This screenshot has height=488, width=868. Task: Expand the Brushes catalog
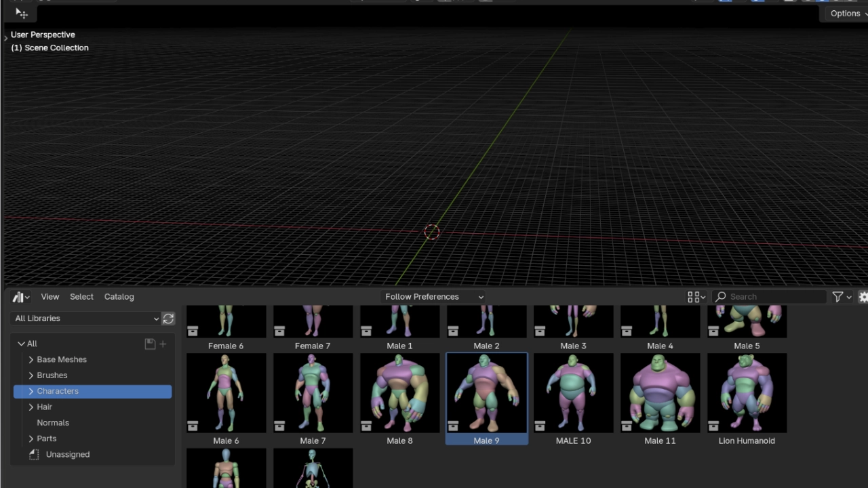31,375
